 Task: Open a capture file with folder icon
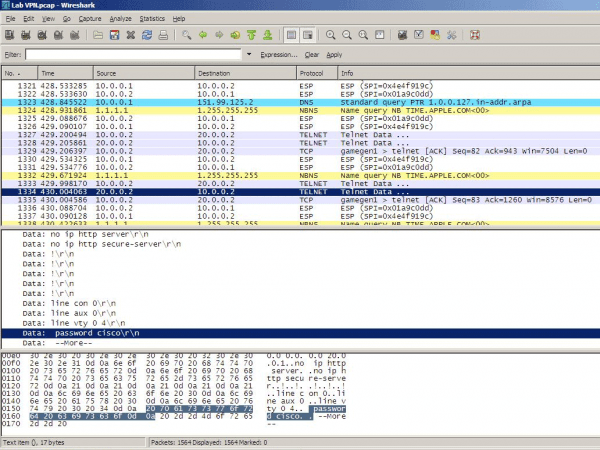(x=98, y=35)
